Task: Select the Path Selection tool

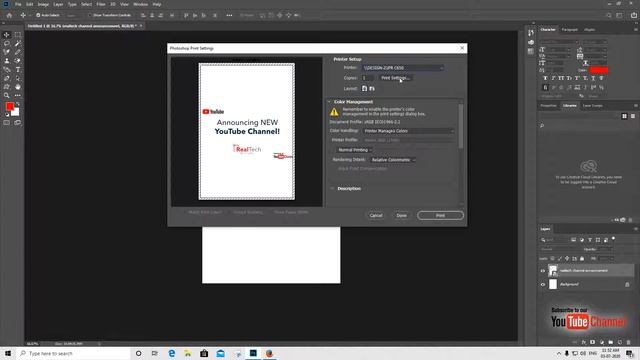Action: click(x=18, y=78)
